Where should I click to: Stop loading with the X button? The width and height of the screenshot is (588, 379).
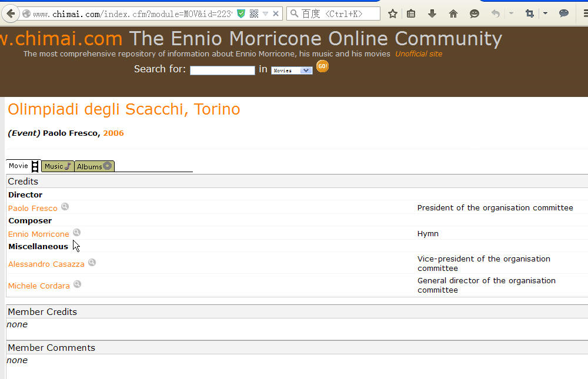[276, 14]
